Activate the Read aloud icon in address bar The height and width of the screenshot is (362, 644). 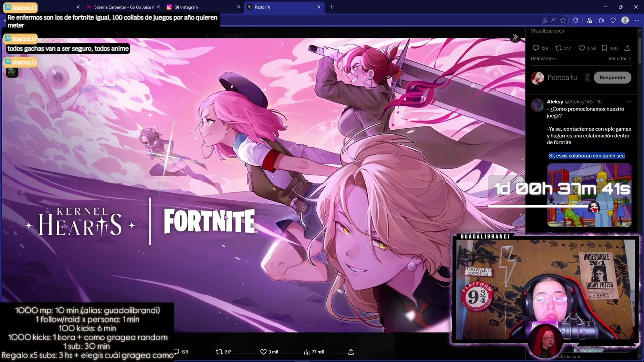[554, 20]
